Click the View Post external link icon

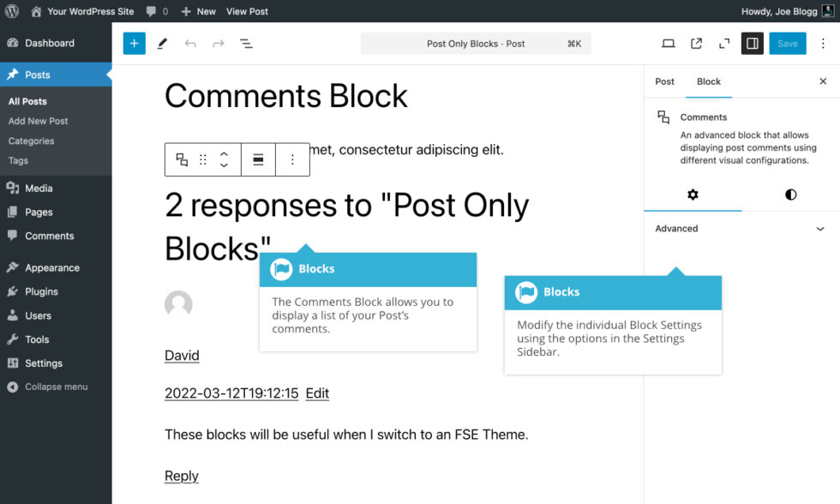pyautogui.click(x=696, y=44)
